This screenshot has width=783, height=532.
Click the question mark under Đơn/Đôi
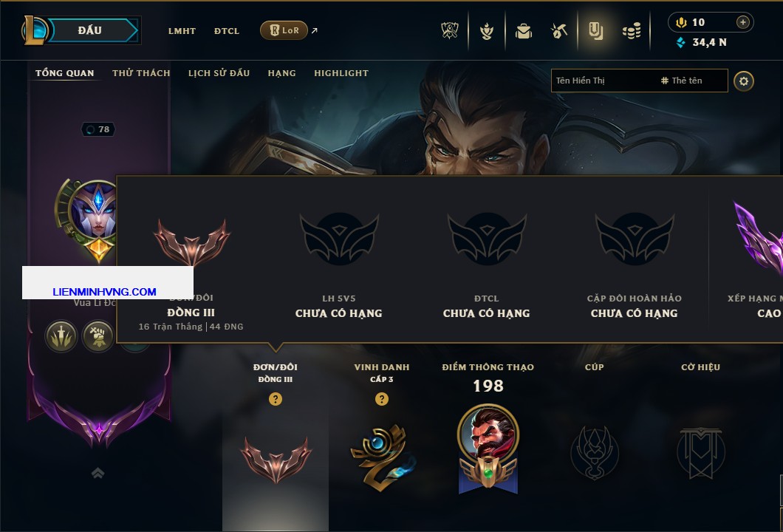coord(275,398)
